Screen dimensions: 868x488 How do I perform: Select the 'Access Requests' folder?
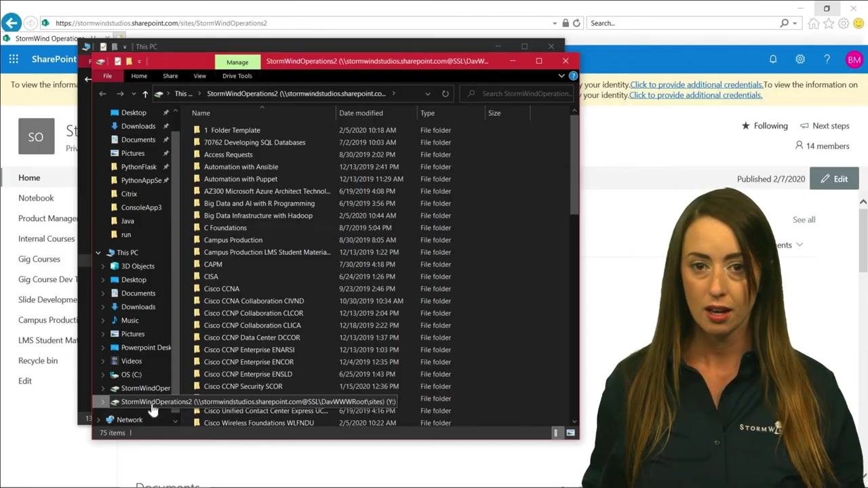click(x=228, y=155)
